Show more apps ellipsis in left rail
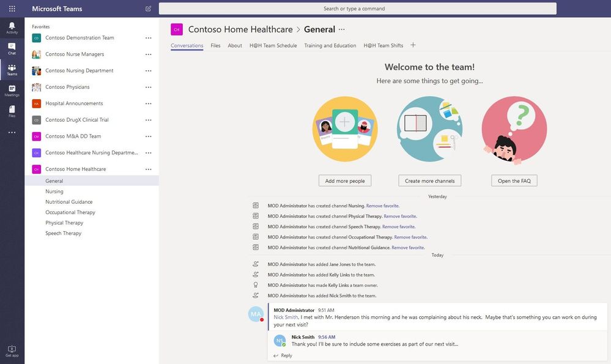This screenshot has height=364, width=611. pos(12,133)
